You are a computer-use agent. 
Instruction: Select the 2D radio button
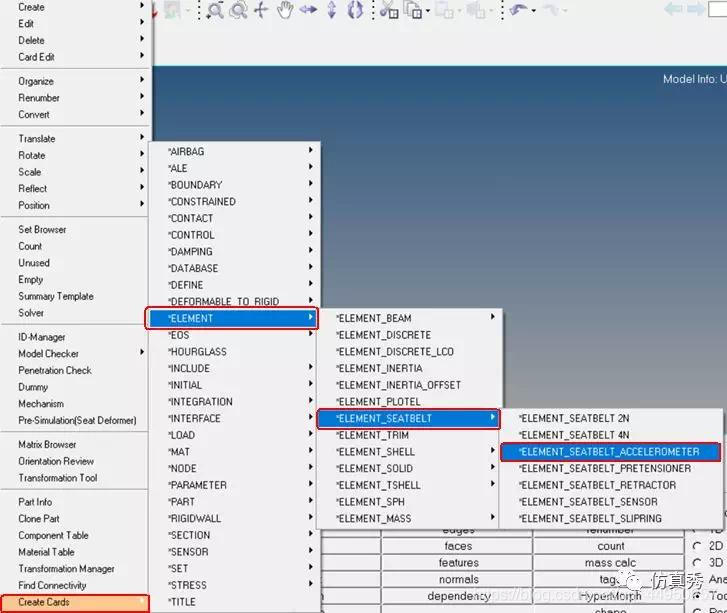[697, 546]
